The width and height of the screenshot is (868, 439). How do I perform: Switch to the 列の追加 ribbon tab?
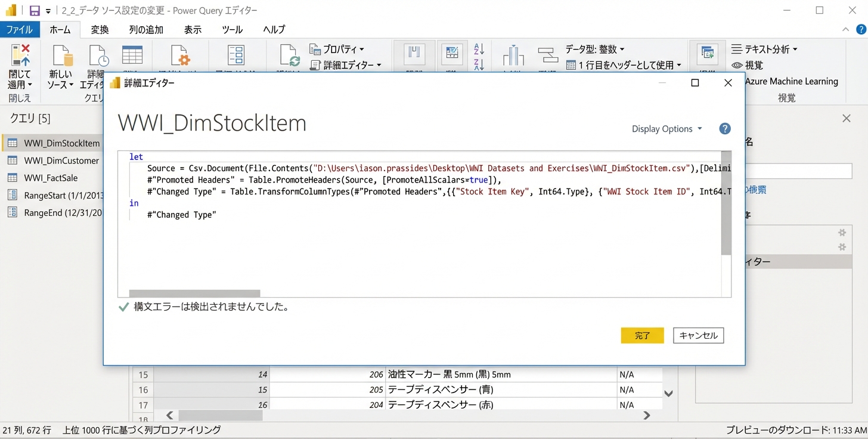[x=146, y=29]
